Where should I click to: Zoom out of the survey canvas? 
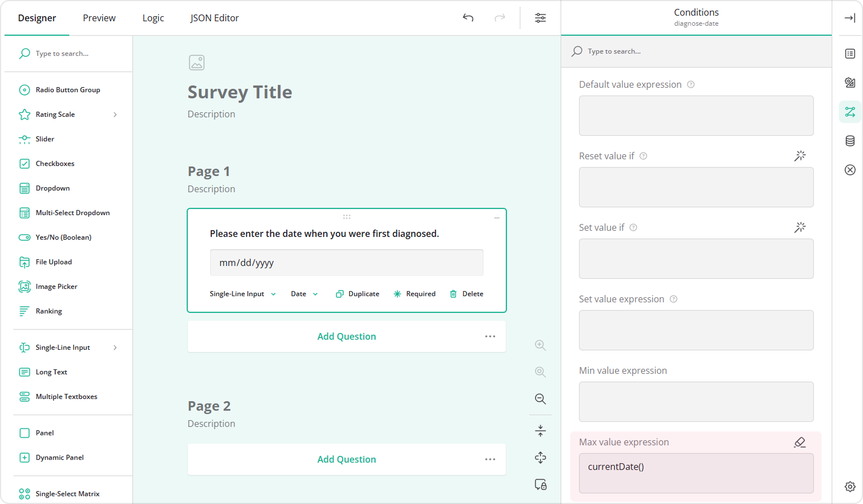[x=540, y=398]
